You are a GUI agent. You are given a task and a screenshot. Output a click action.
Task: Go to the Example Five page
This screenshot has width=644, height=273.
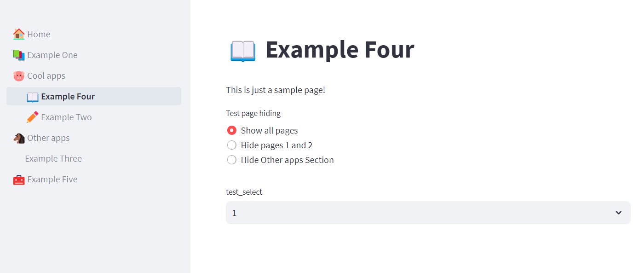52,179
